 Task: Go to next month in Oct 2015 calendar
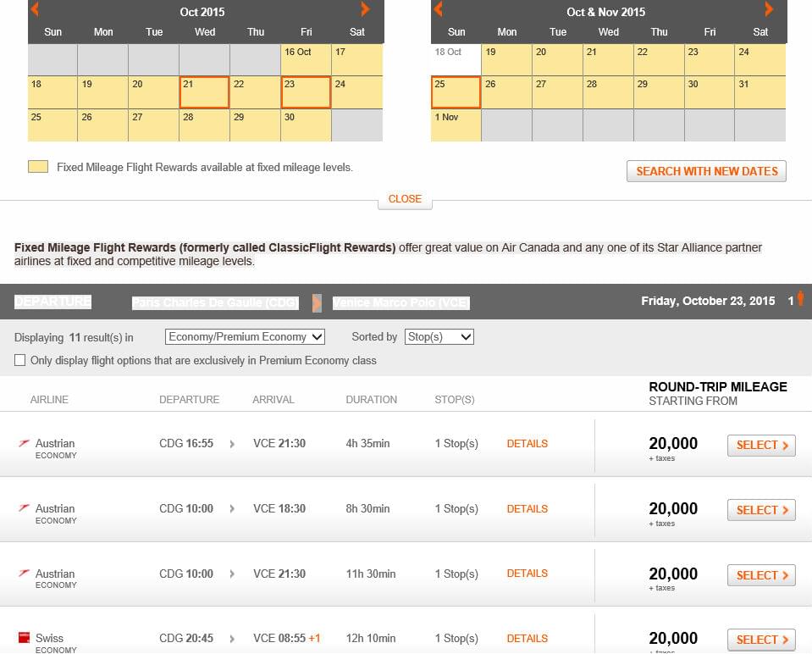pyautogui.click(x=365, y=8)
